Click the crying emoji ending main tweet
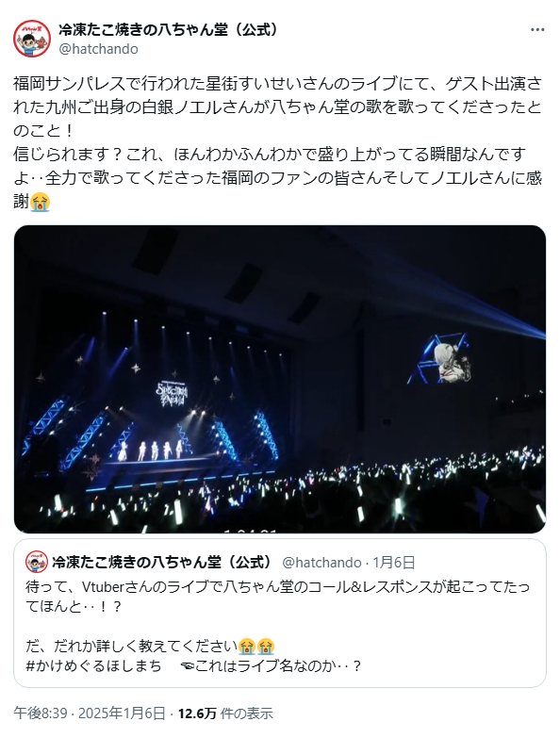The image size is (560, 738). click(x=40, y=203)
